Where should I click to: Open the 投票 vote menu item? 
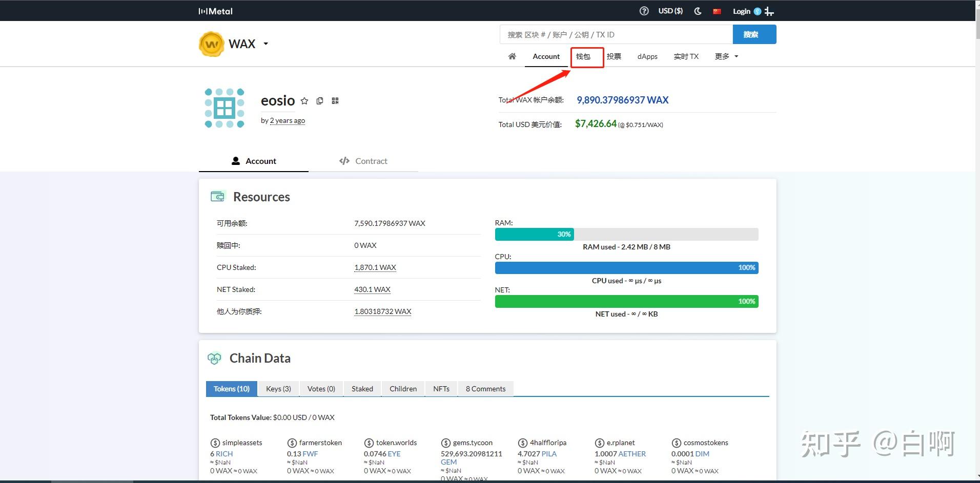(614, 56)
